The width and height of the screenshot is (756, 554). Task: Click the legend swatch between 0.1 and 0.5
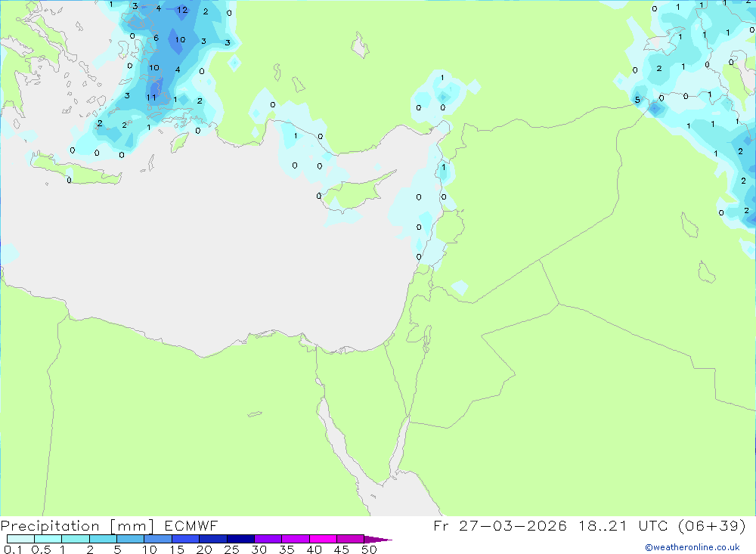point(20,539)
